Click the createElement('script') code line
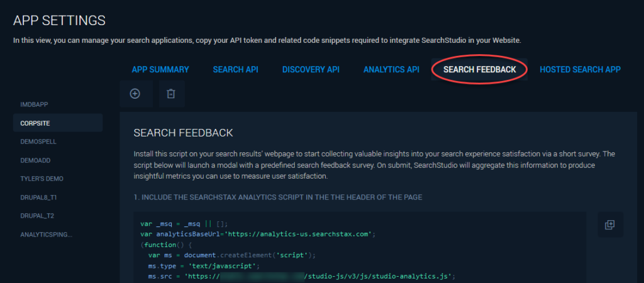 [x=231, y=255]
